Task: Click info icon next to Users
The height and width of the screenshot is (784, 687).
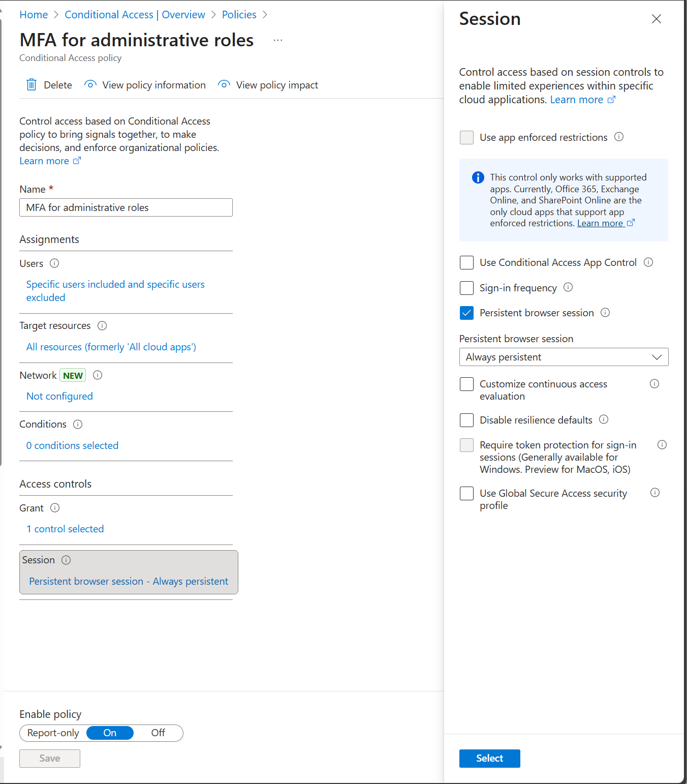Action: tap(54, 263)
